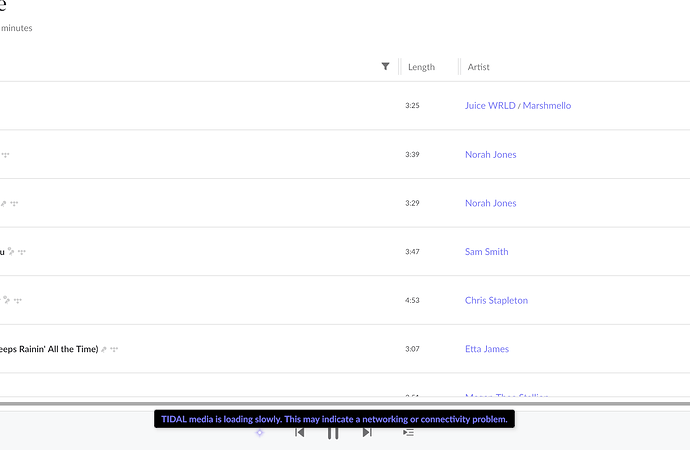
Task: Skip to the previous track
Action: [x=299, y=432]
